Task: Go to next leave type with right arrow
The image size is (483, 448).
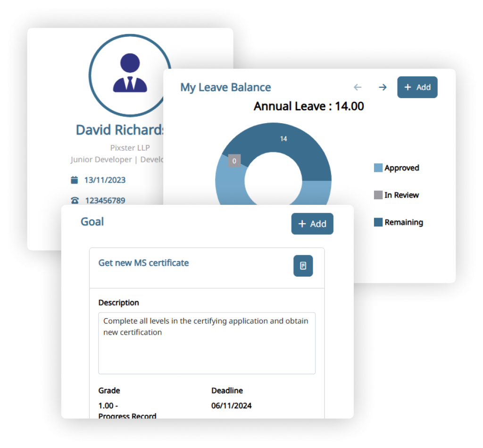Action: 383,87
